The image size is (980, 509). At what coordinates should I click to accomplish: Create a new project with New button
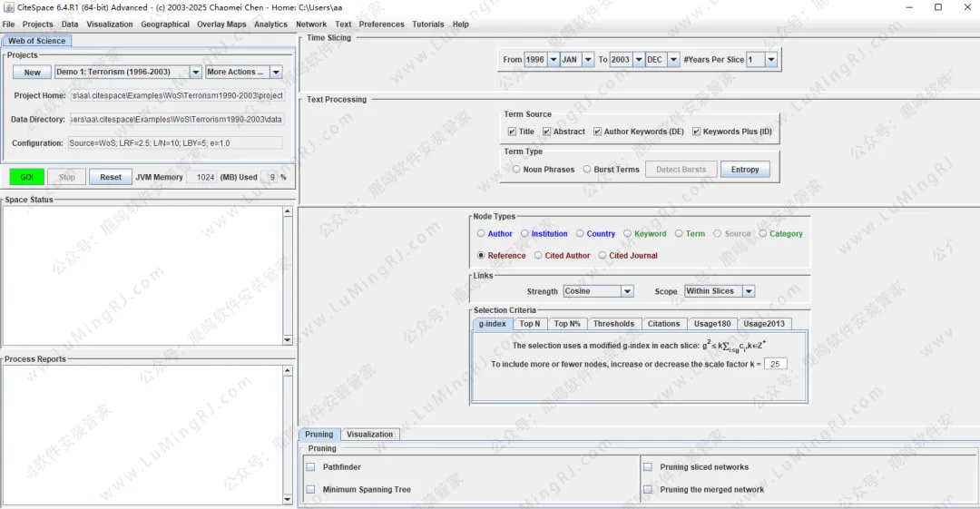(x=32, y=73)
